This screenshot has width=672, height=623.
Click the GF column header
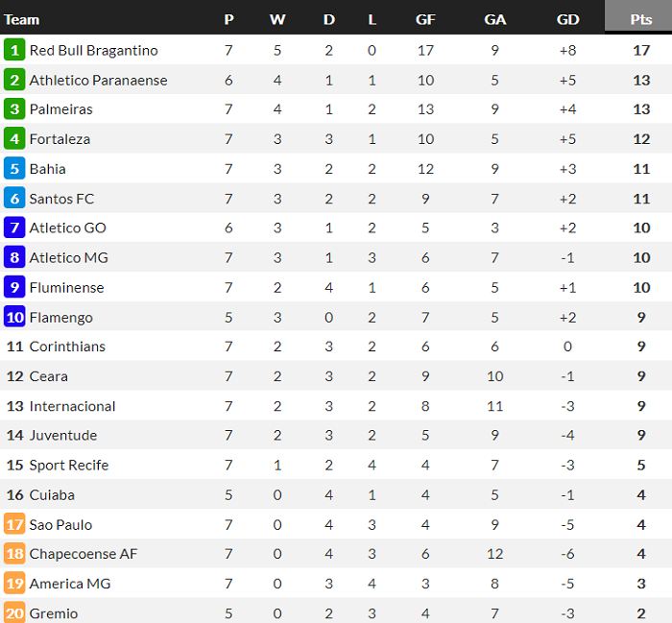point(425,19)
